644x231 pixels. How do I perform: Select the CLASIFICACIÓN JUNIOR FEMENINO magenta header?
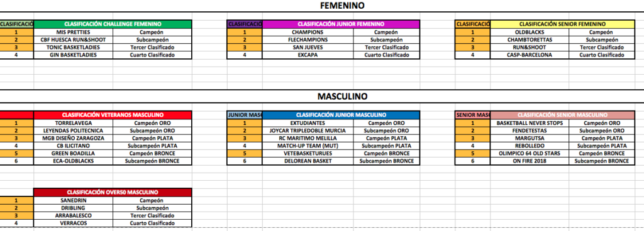341,24
